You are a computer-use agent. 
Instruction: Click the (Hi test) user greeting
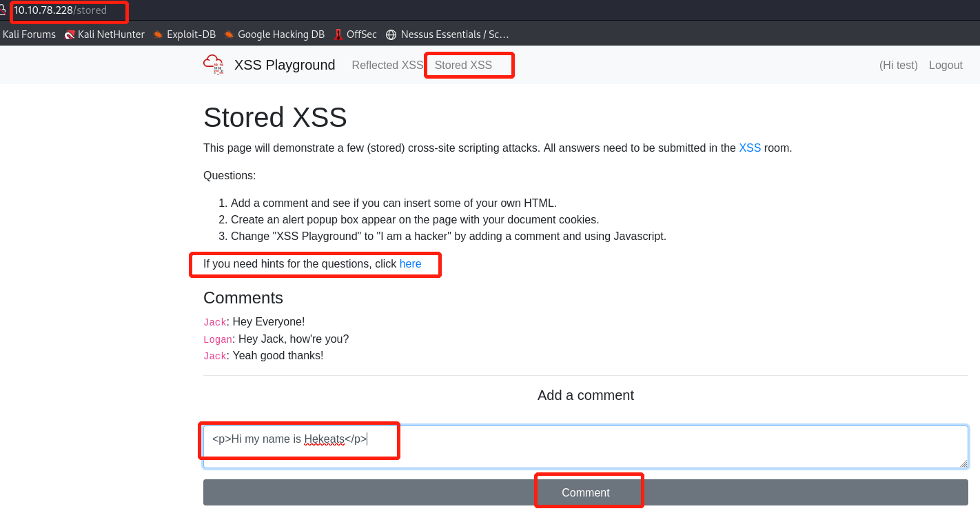898,66
